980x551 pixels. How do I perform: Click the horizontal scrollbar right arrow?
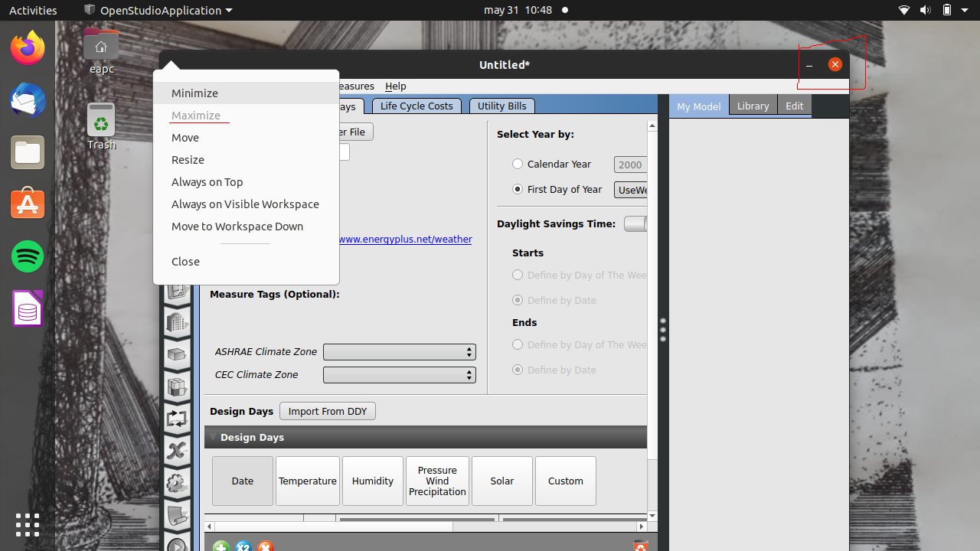[x=642, y=527]
